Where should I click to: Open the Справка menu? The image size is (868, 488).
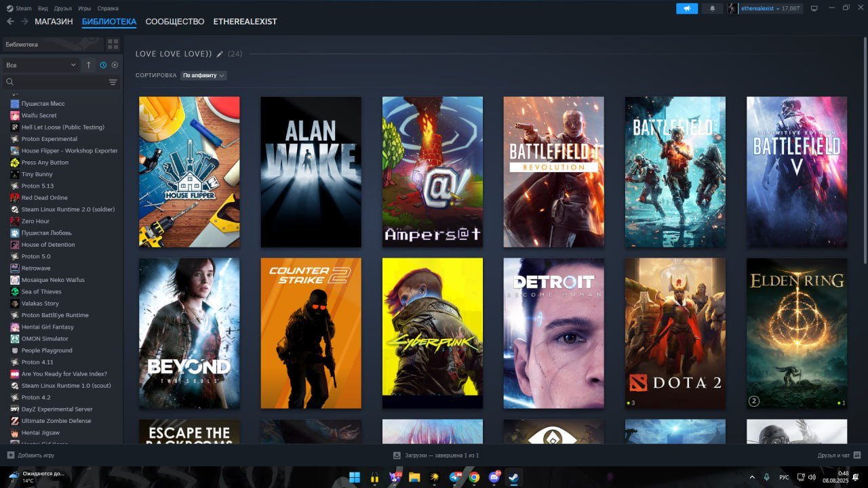[108, 8]
